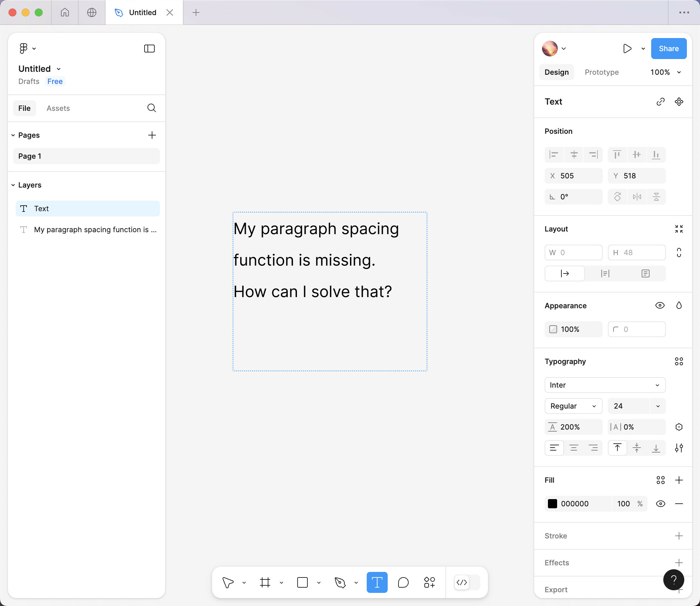Add a fill with plus icon

(679, 480)
